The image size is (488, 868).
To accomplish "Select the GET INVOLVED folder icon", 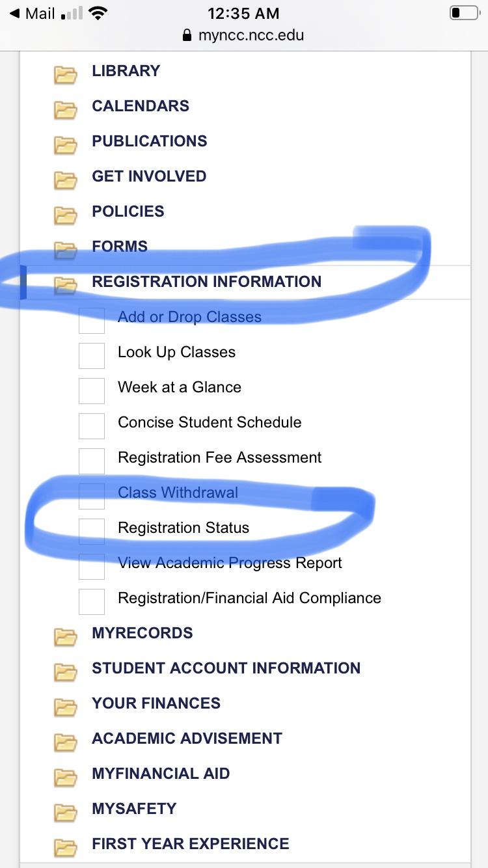I will tap(65, 181).
